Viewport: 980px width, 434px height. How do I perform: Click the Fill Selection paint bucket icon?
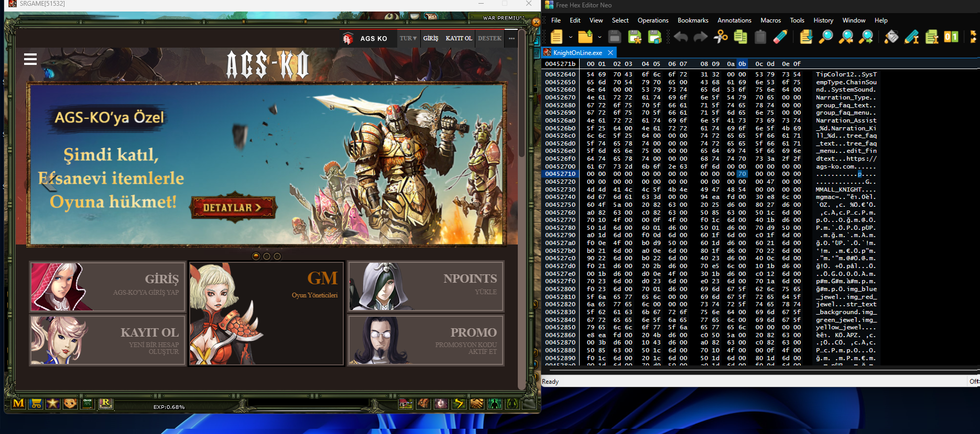[x=891, y=37]
